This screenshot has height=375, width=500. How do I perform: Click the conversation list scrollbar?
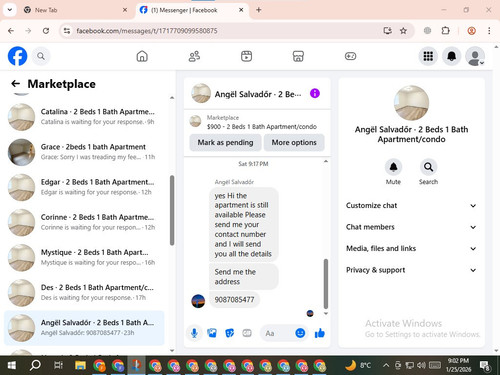pyautogui.click(x=172, y=211)
